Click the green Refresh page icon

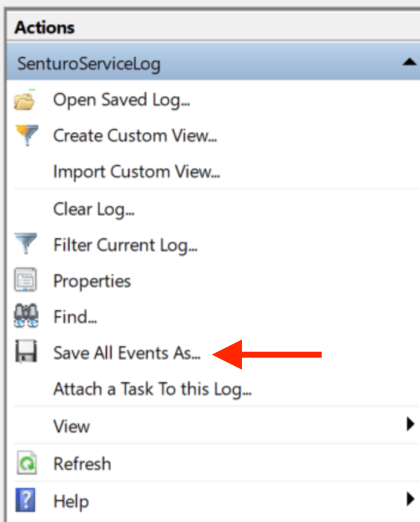point(27,463)
